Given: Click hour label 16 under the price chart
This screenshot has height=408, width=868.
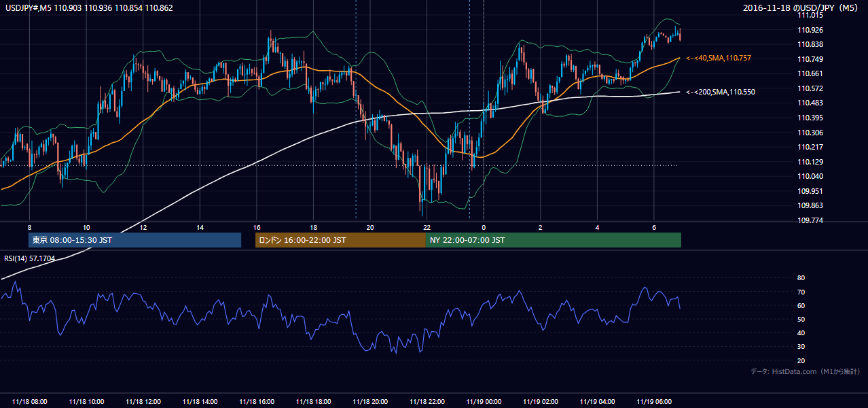Looking at the screenshot, I should coord(256,227).
